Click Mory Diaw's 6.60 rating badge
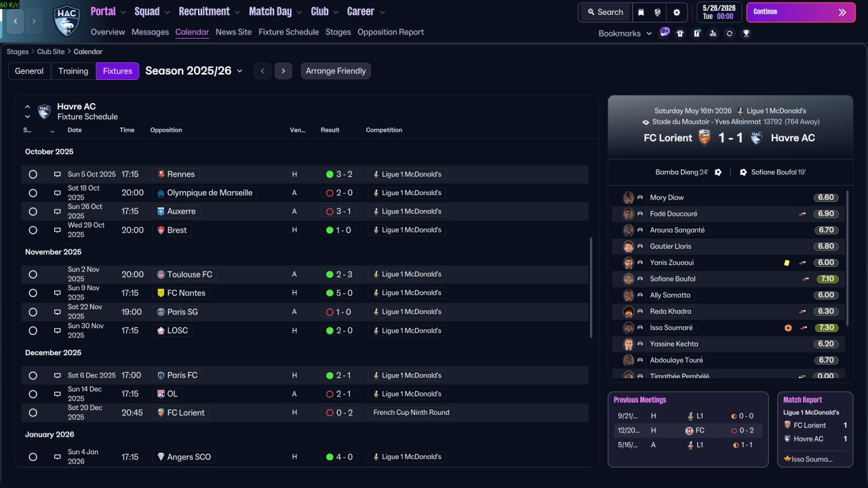The height and width of the screenshot is (488, 868). pos(826,197)
